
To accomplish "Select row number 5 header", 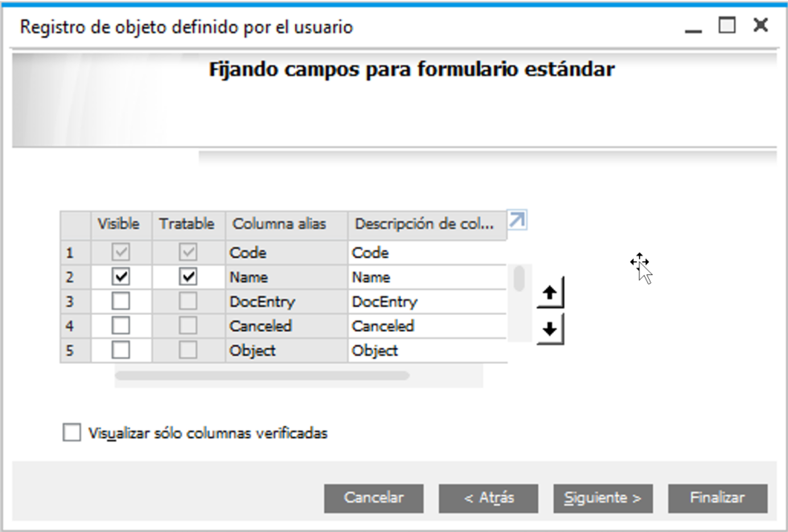I will (x=76, y=350).
